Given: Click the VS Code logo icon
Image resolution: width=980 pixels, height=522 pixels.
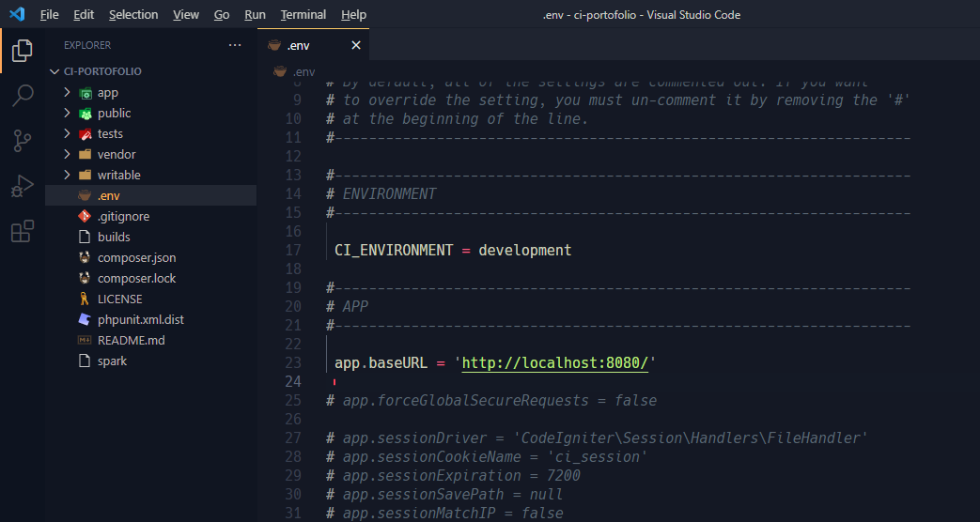Looking at the screenshot, I should tap(16, 15).
